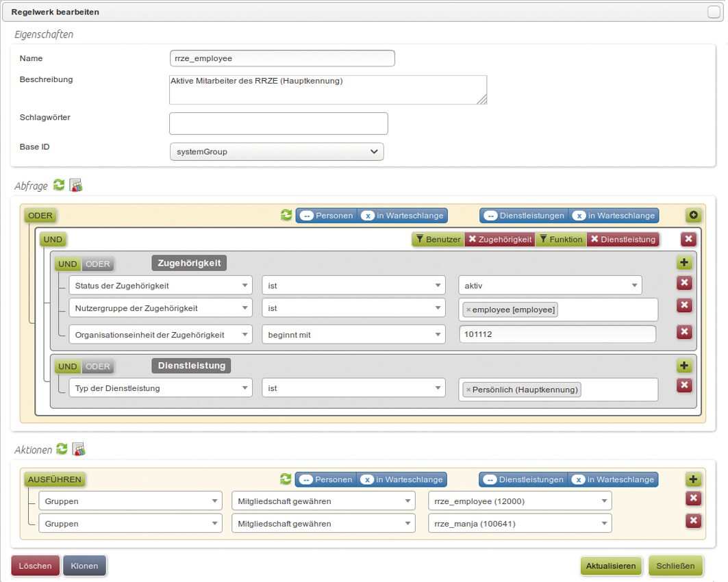Click Dienstleistungen button in Aktionen toolbar
This screenshot has width=728, height=582.
[x=523, y=479]
